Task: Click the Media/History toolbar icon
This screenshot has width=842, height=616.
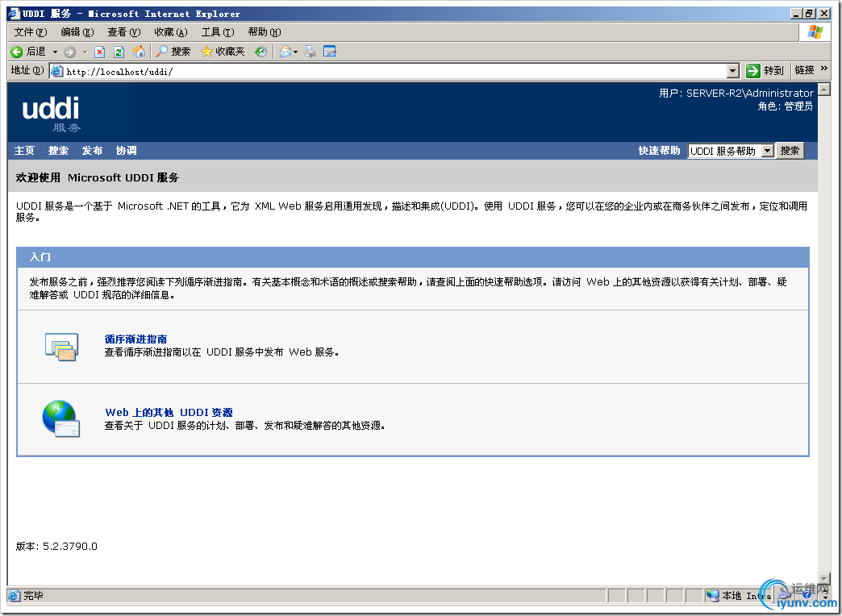Action: coord(261,52)
